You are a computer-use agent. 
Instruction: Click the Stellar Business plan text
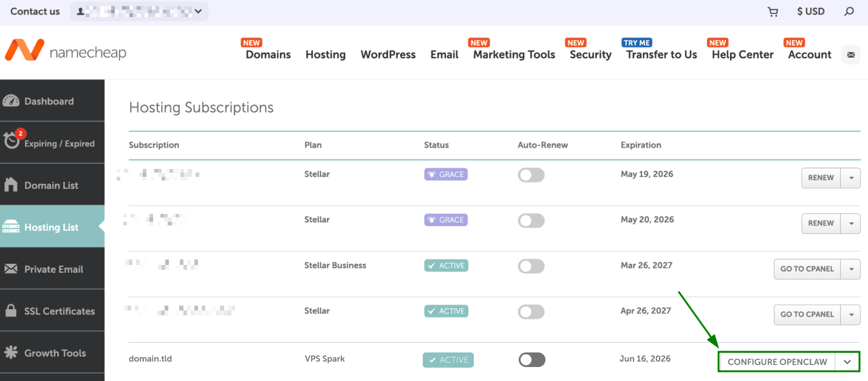pos(335,265)
